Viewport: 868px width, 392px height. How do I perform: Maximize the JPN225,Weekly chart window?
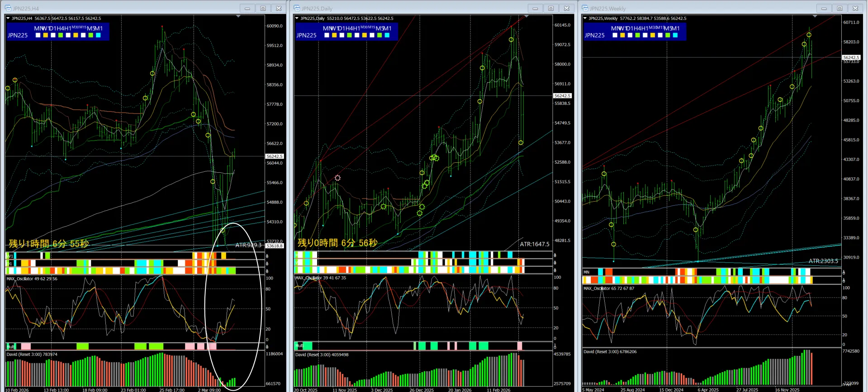[x=840, y=8]
